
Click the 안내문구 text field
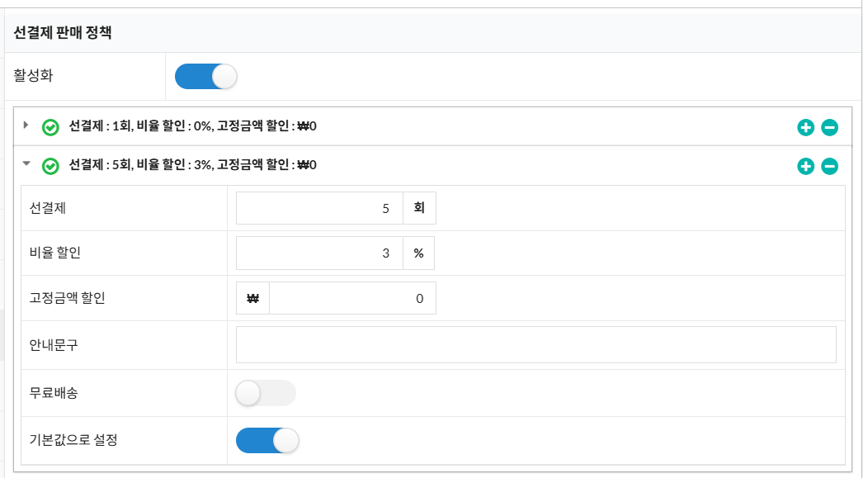click(x=535, y=344)
